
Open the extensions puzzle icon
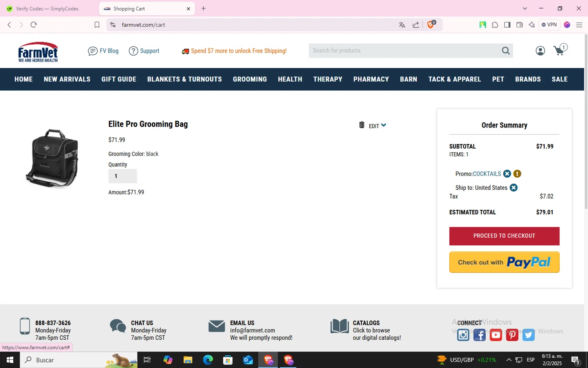[495, 25]
